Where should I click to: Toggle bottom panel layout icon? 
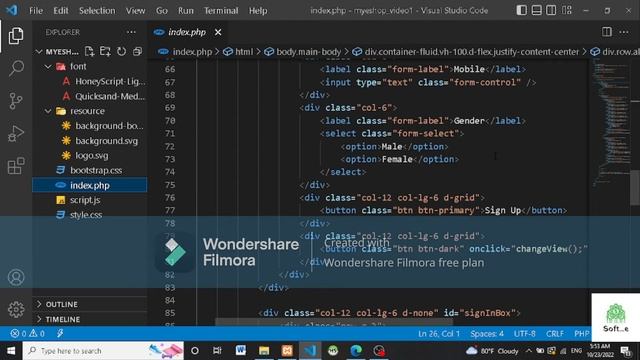(x=537, y=10)
